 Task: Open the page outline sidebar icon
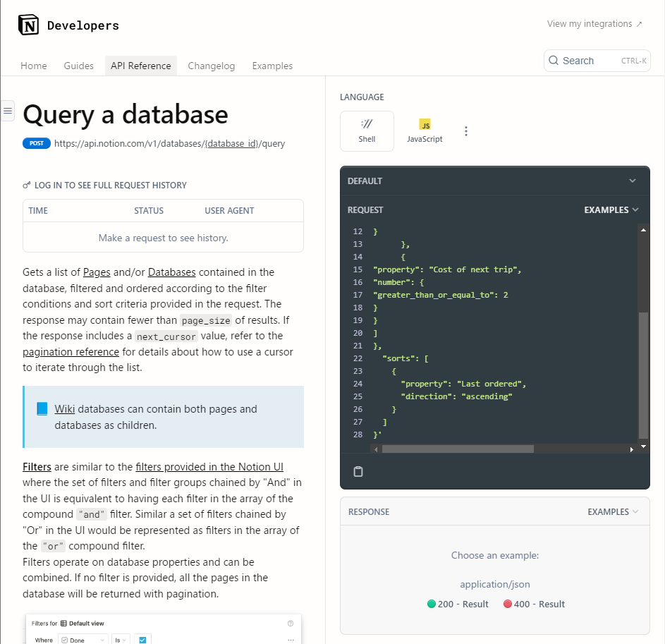[x=8, y=110]
